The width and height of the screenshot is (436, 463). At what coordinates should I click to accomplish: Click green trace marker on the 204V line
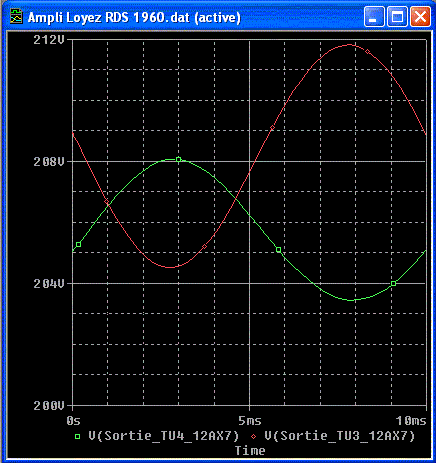tap(394, 284)
